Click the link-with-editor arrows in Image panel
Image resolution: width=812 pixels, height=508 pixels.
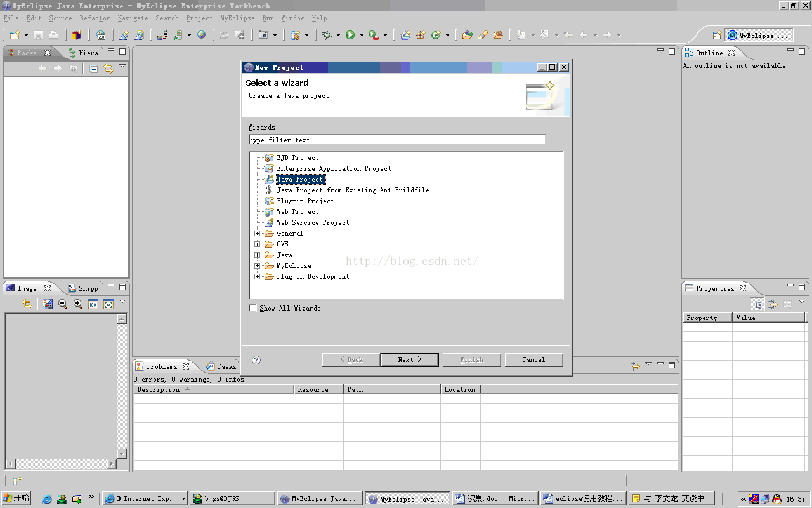tap(27, 304)
